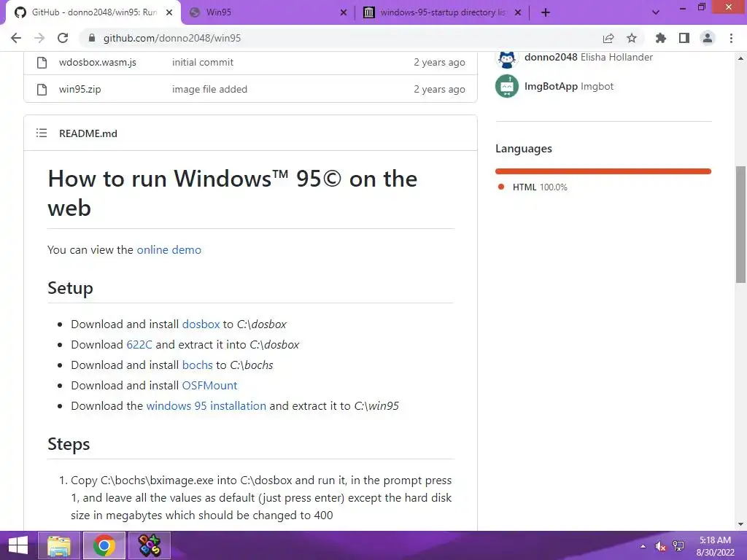Open Chrome side panel icon
Screen dimensions: 747x560
point(684,38)
